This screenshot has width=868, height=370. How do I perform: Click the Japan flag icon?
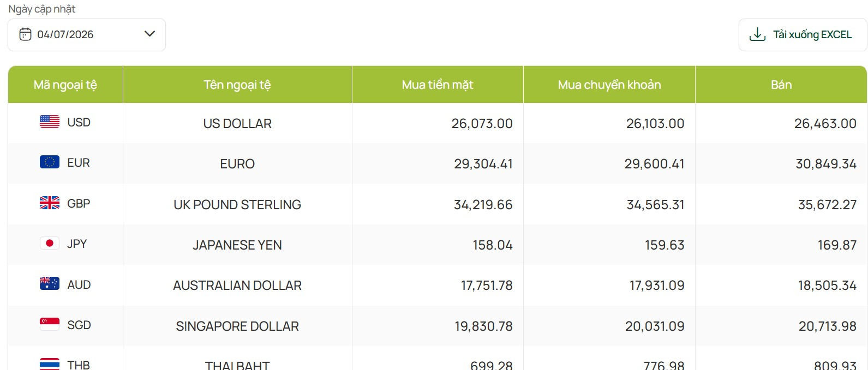pyautogui.click(x=50, y=244)
